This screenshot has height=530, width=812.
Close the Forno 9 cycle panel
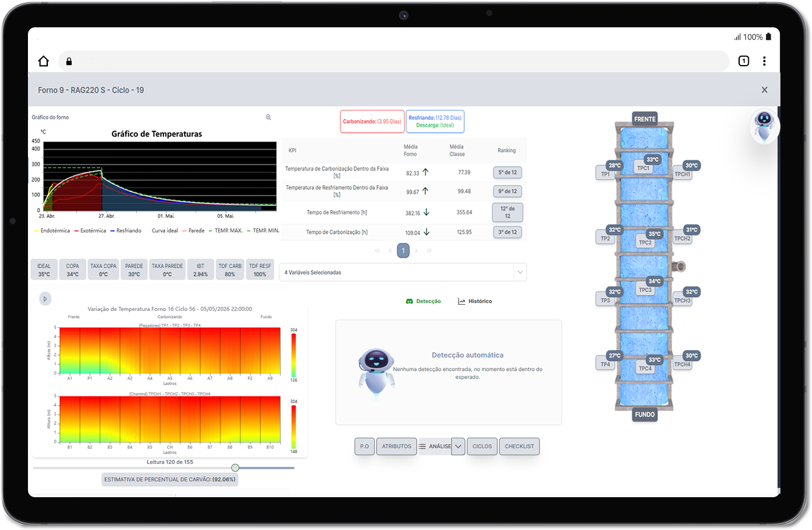(765, 90)
